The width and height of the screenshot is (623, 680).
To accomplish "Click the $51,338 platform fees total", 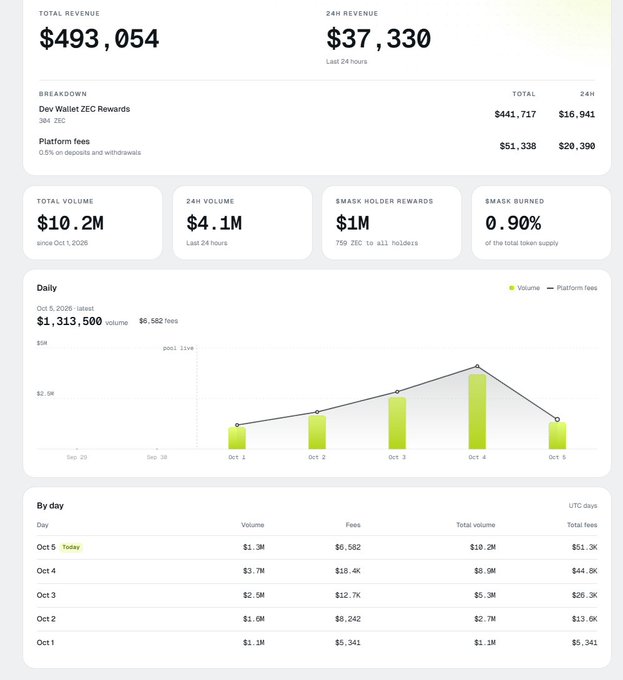I will click(518, 146).
